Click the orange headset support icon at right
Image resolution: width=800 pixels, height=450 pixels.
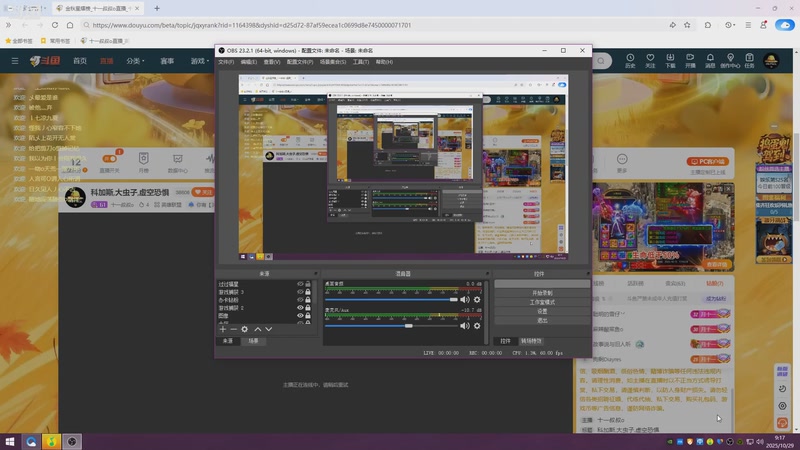(x=782, y=423)
